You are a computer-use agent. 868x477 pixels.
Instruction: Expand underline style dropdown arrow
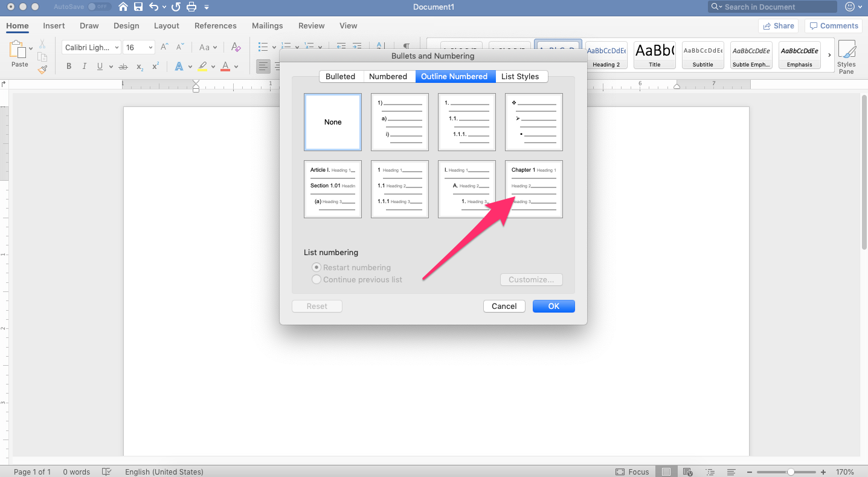click(x=111, y=67)
